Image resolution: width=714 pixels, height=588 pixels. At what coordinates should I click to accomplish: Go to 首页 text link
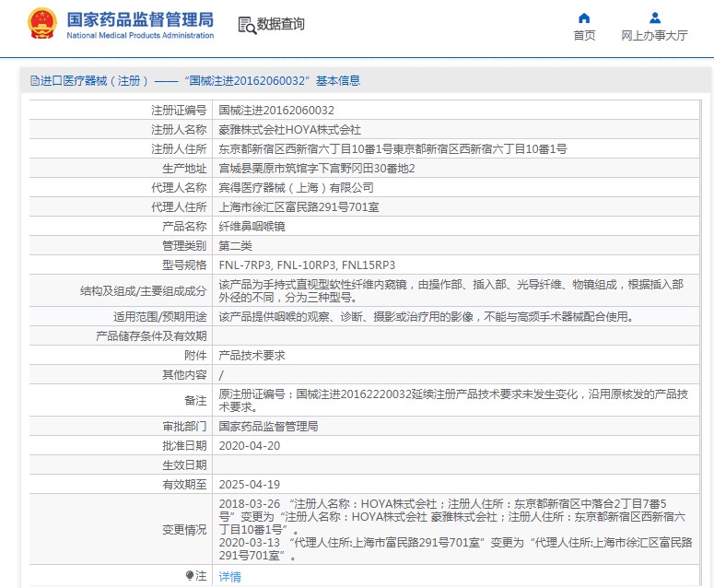tap(584, 36)
